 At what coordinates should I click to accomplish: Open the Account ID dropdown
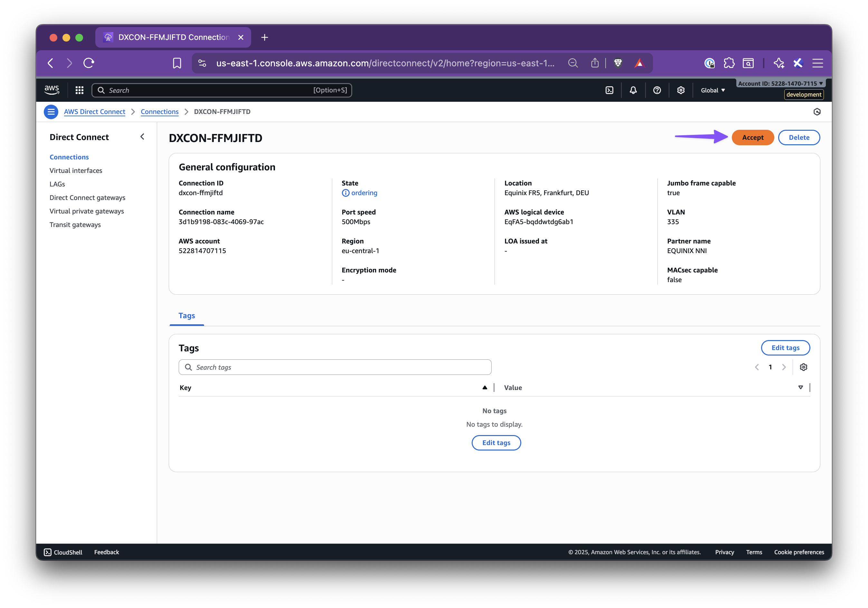click(780, 83)
